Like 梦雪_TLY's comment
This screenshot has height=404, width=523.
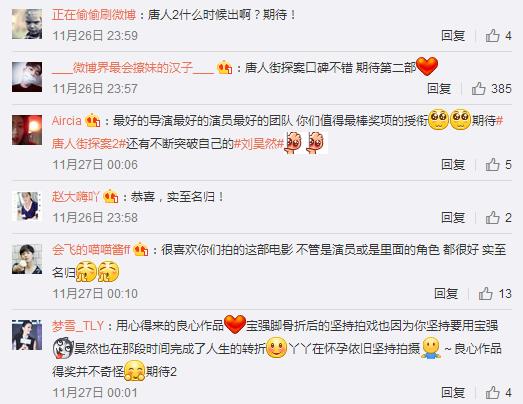tap(493, 393)
